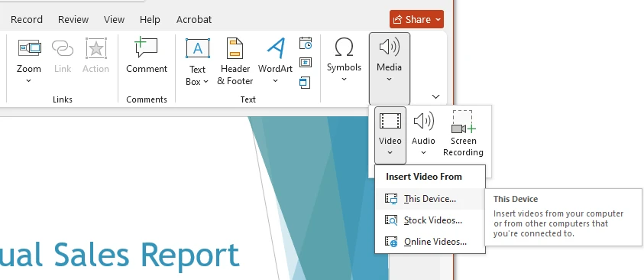Switch to the Acrobat tab
This screenshot has width=644, height=280.
tap(194, 19)
